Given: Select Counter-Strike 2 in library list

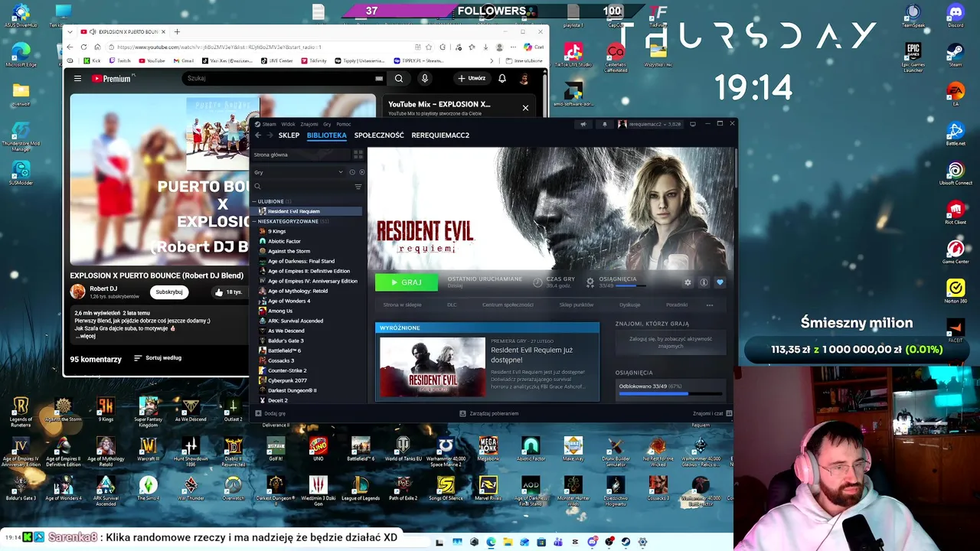Looking at the screenshot, I should [287, 370].
